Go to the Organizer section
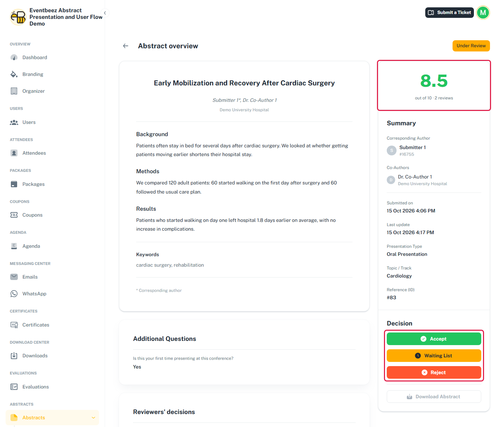504x427 pixels. [x=52, y=91]
